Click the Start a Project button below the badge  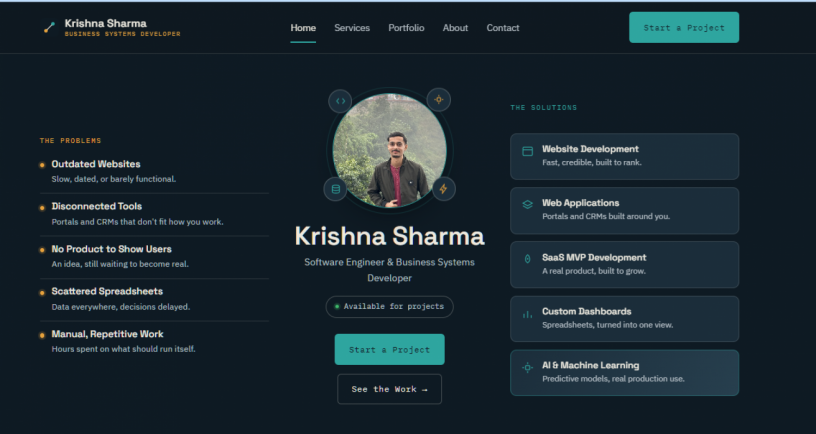click(x=389, y=349)
